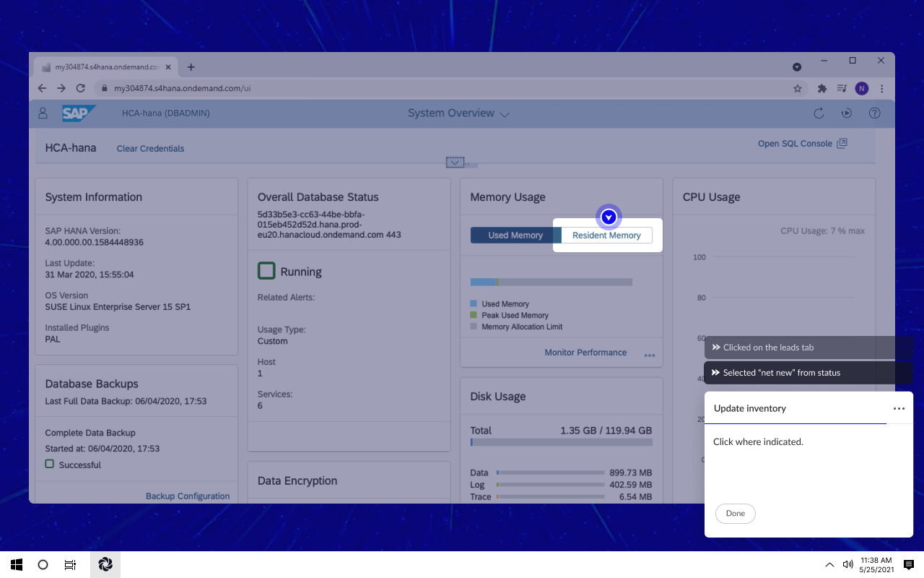Viewport: 924px width, 578px height.
Task: Select the Used Memory toggle
Action: (515, 236)
